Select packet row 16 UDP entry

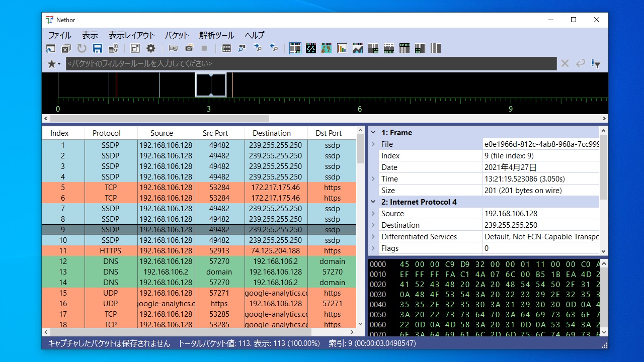click(199, 304)
